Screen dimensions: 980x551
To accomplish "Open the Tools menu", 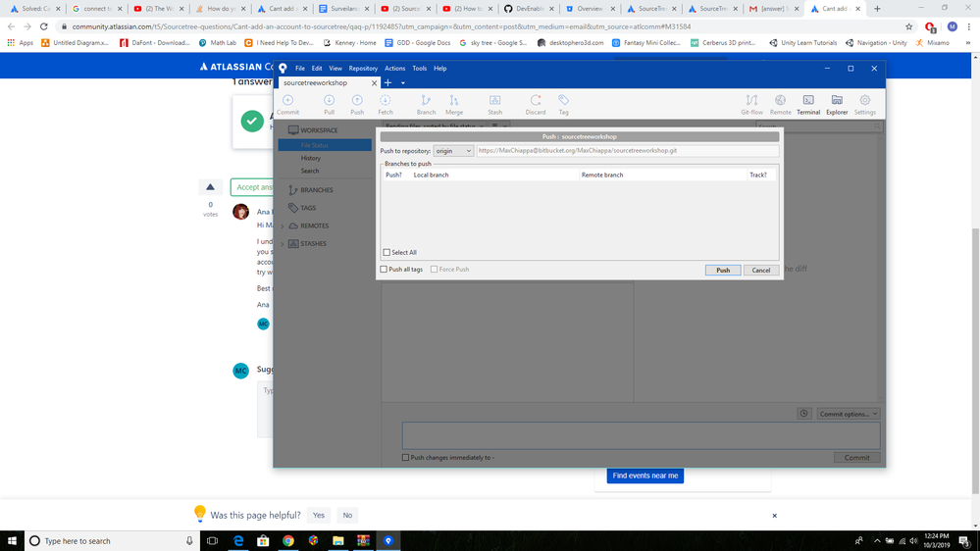I will pyautogui.click(x=420, y=68).
